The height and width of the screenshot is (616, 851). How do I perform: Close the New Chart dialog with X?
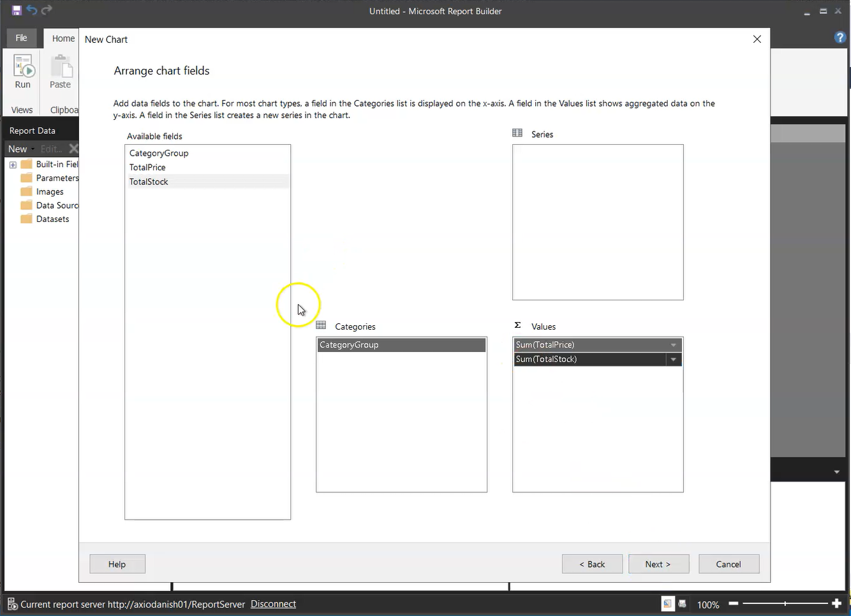click(x=757, y=40)
